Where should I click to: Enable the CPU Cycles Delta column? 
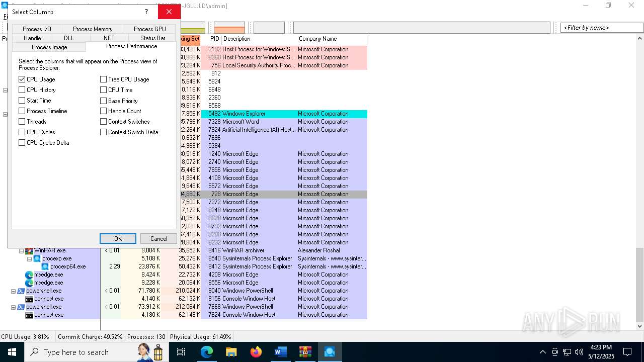[x=22, y=143]
